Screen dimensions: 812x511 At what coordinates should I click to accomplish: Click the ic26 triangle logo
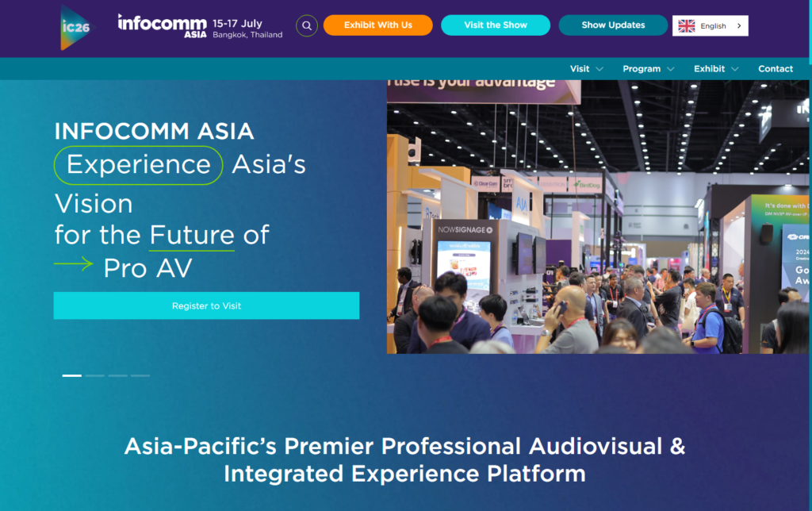pyautogui.click(x=76, y=27)
